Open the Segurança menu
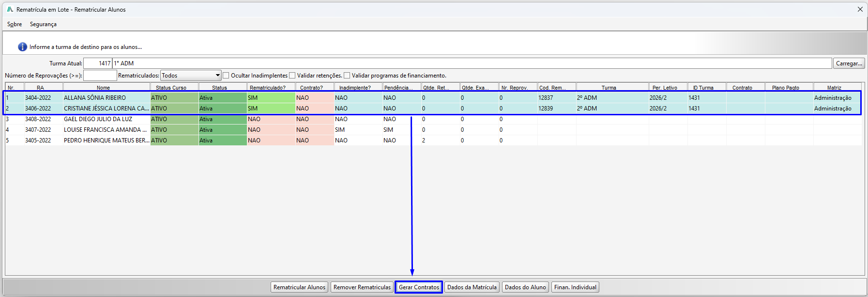The width and height of the screenshot is (868, 297). 43,24
